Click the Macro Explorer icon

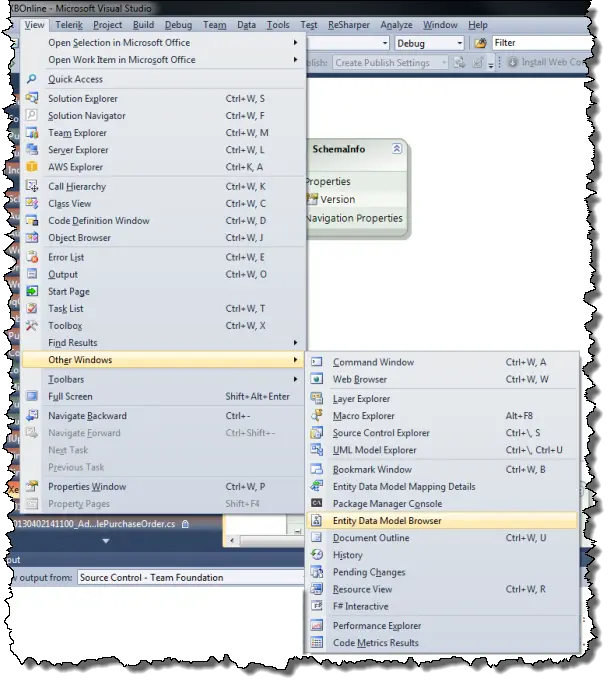[x=317, y=416]
